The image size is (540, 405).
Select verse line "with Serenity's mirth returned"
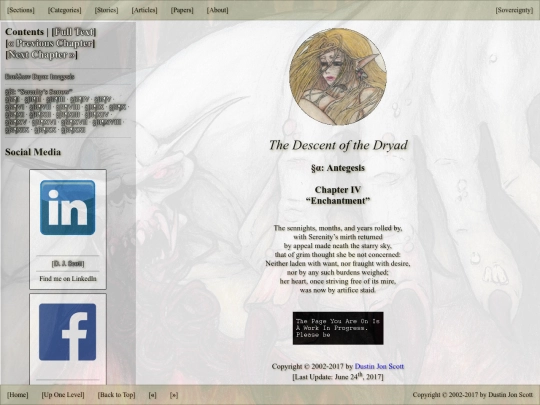338,237
